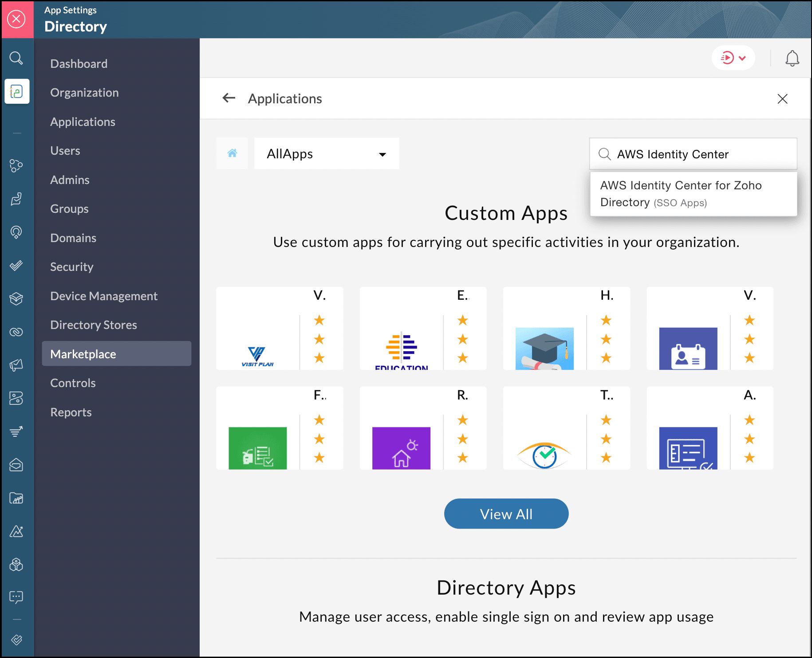Open the route map icon in left rail

[16, 398]
